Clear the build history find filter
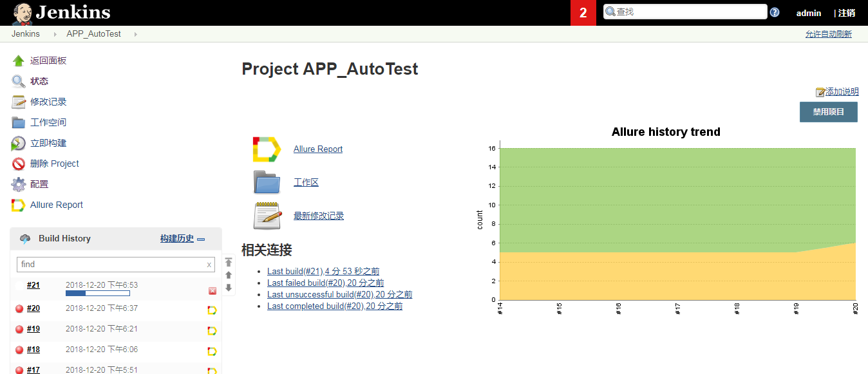This screenshot has width=868, height=374. (x=209, y=265)
